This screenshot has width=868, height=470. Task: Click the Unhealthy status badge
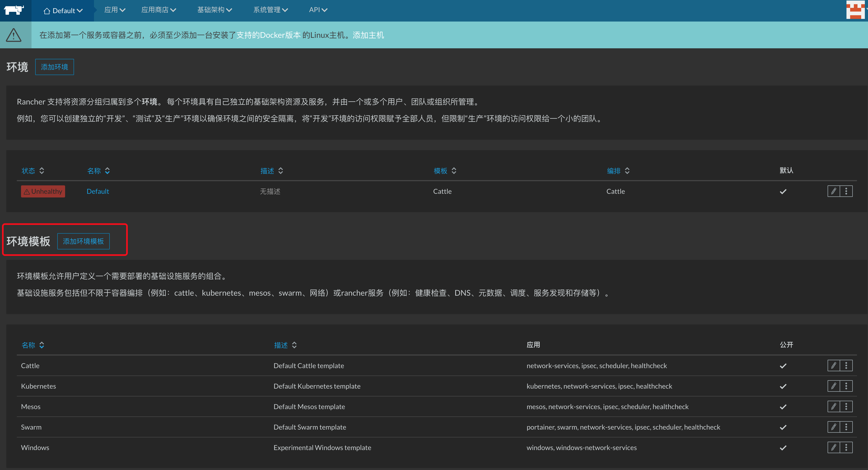[43, 191]
